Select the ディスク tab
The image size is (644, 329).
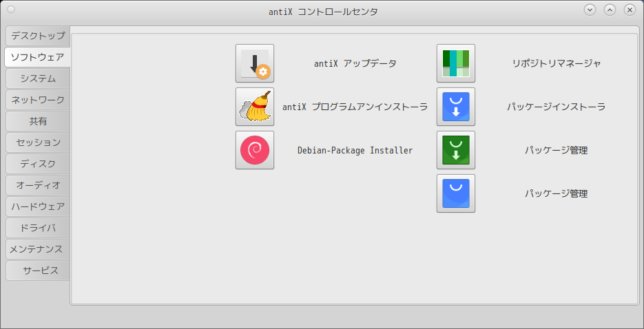pos(38,164)
